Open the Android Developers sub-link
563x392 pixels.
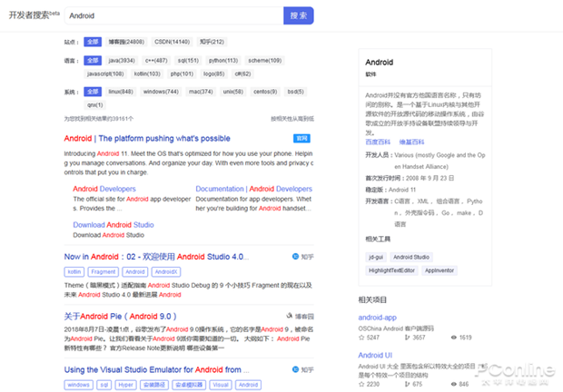coord(104,189)
